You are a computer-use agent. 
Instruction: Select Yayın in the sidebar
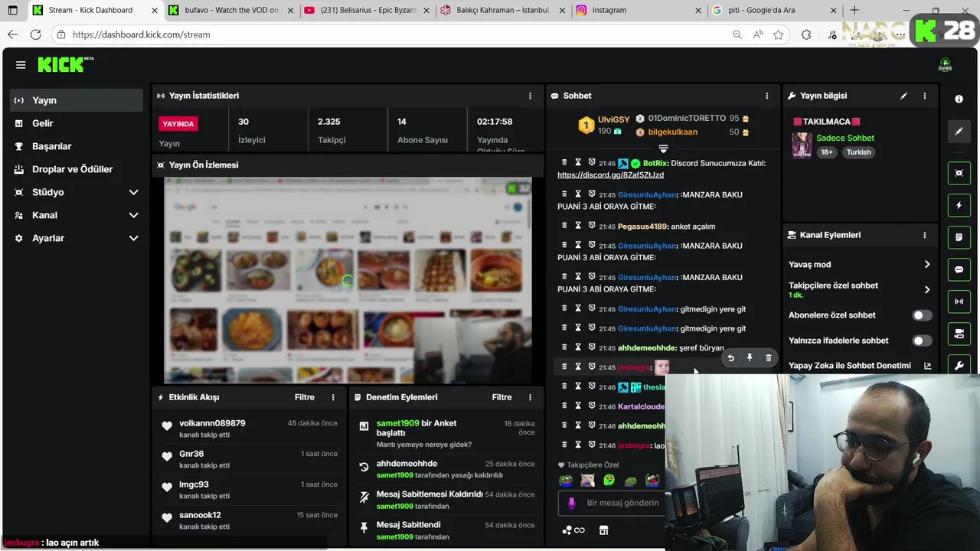(x=77, y=100)
